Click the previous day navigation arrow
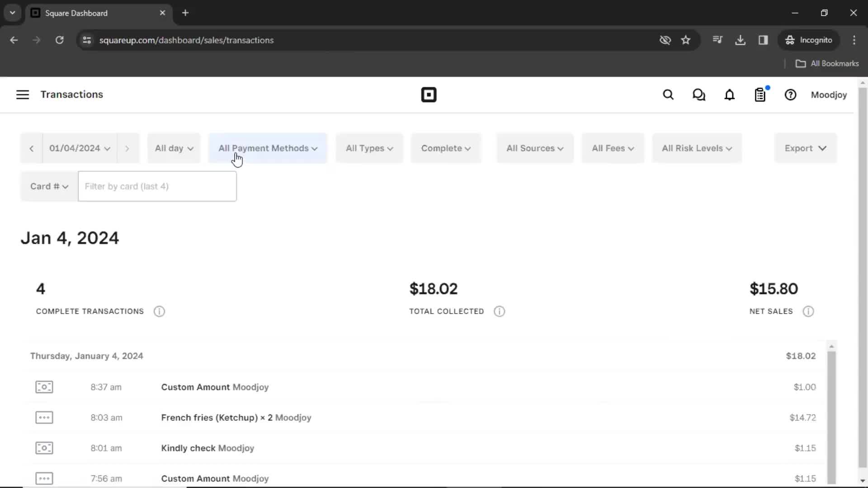Image resolution: width=868 pixels, height=488 pixels. (32, 148)
